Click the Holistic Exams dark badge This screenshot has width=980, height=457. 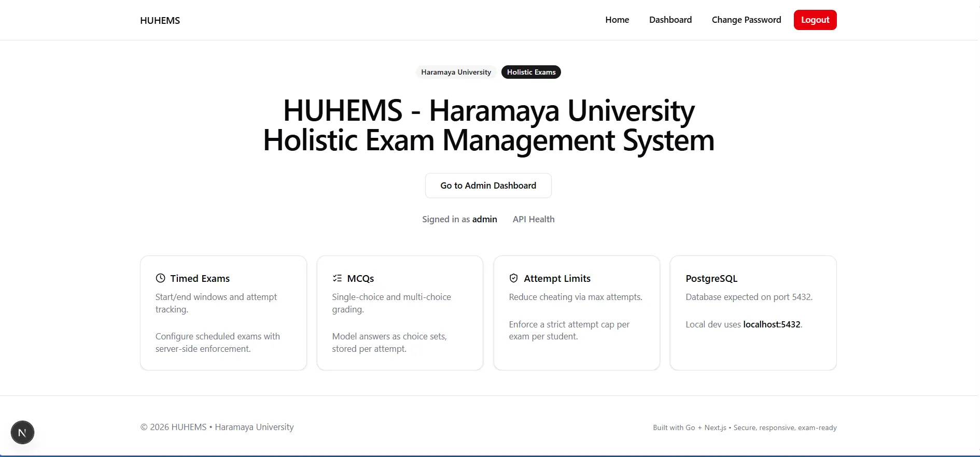point(531,72)
